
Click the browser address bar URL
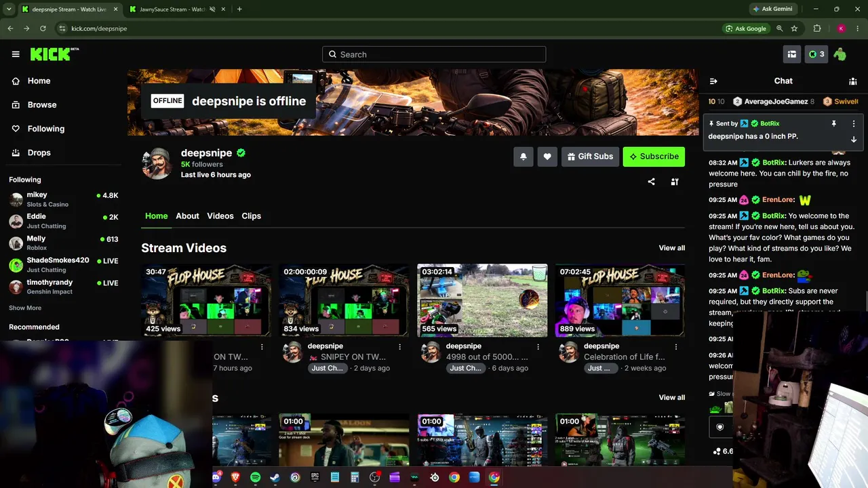(99, 28)
